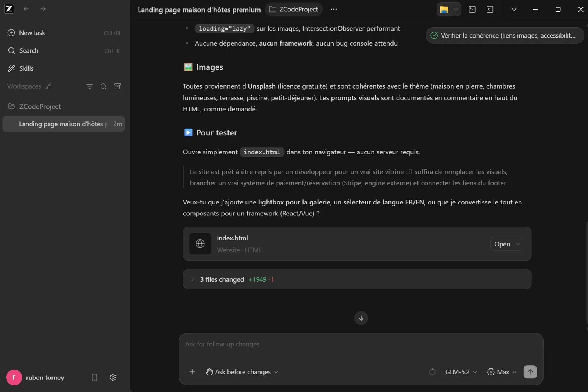This screenshot has width=588, height=392.
Task: Open the three-dot more options menu
Action: (334, 9)
